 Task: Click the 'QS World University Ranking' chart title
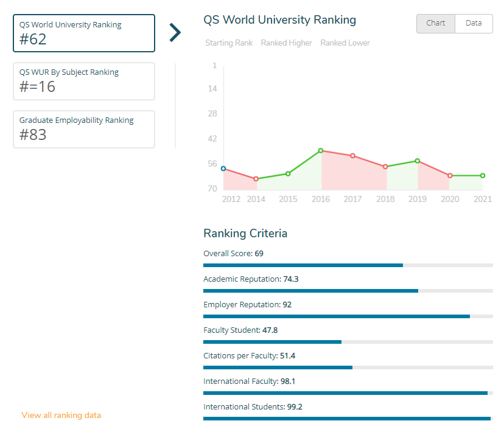[279, 20]
